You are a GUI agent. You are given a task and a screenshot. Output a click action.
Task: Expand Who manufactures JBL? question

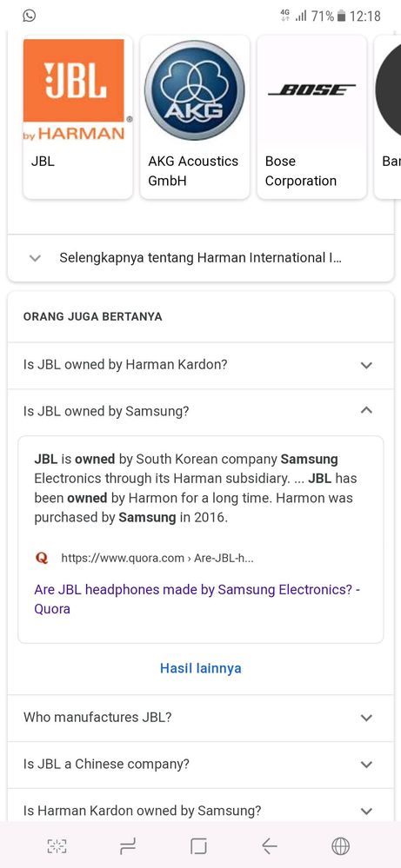click(x=200, y=718)
